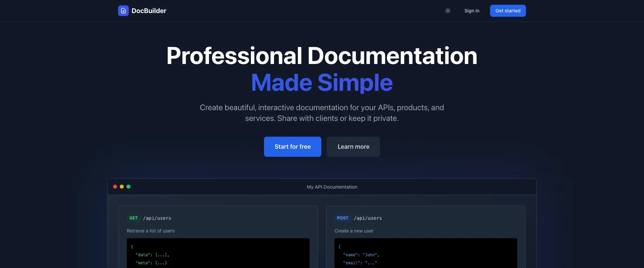644x268 pixels.
Task: Click the /api/users path beside POST
Action: 368,218
